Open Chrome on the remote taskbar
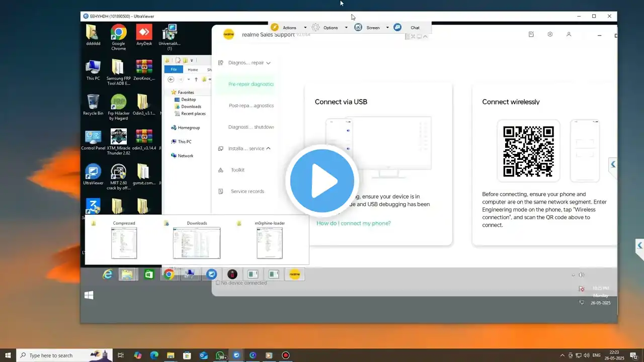Image resolution: width=644 pixels, height=362 pixels. [x=169, y=275]
